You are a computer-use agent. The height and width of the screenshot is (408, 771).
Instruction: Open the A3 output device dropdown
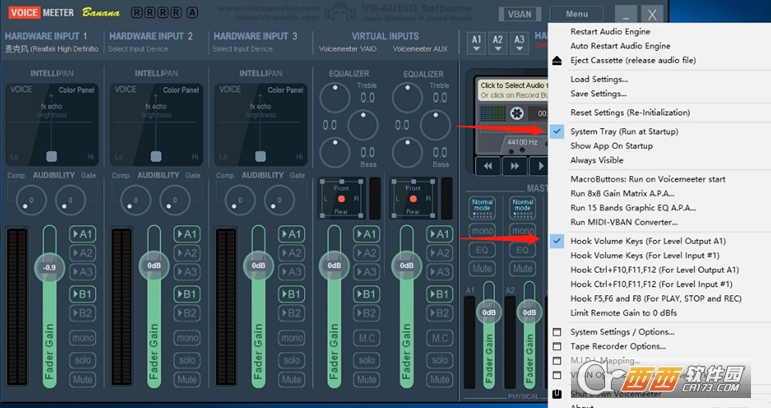click(x=519, y=43)
